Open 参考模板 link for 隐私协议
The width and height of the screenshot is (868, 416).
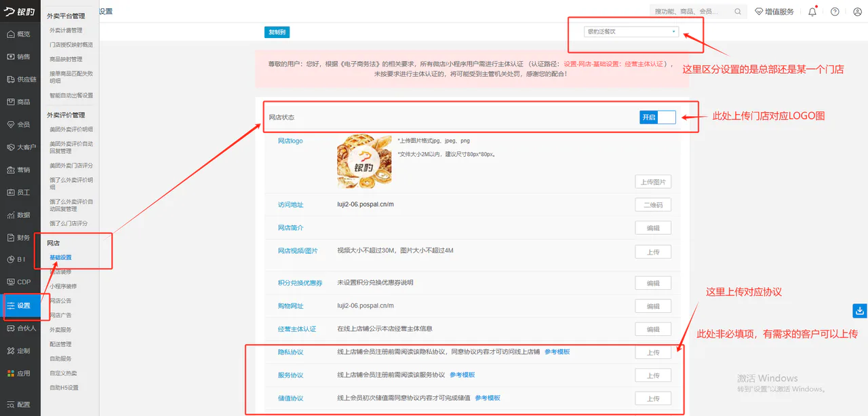coord(557,352)
